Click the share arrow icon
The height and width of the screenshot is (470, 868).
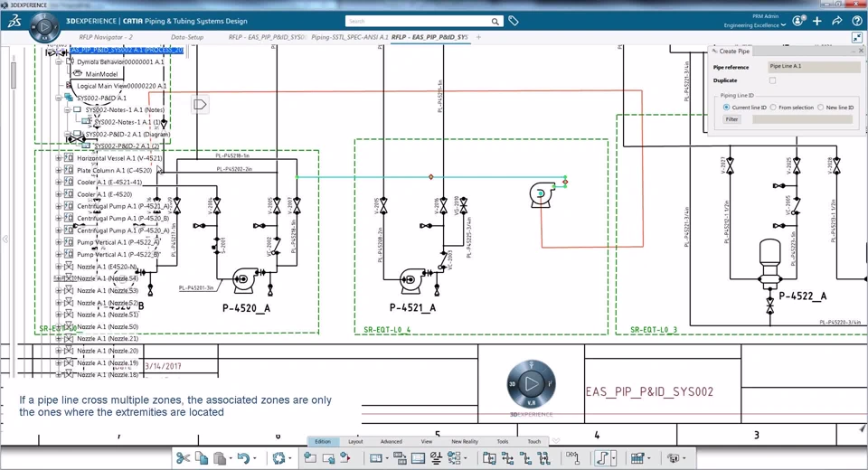(837, 21)
